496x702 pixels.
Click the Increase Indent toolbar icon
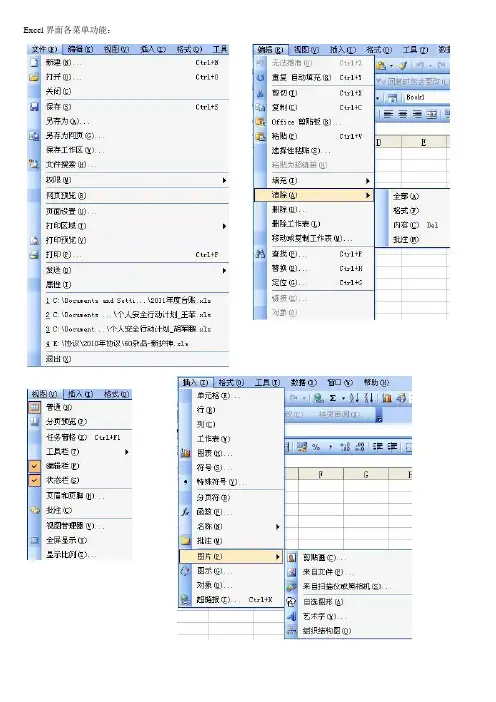coord(392,446)
